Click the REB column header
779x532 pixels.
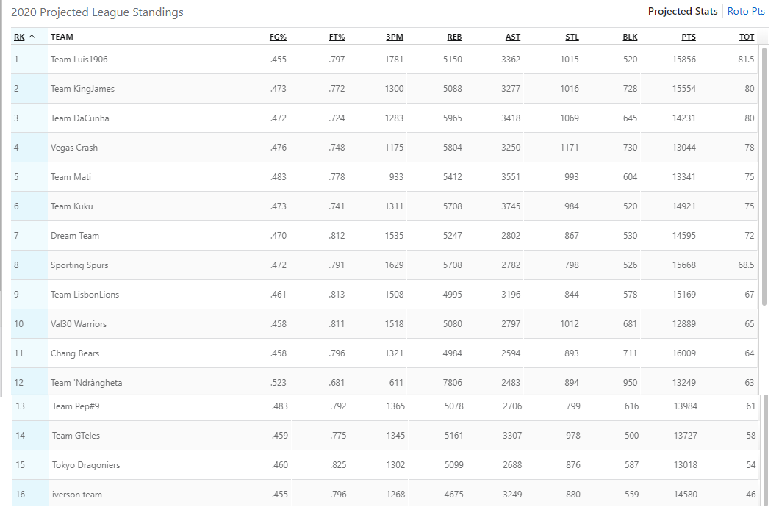click(454, 37)
